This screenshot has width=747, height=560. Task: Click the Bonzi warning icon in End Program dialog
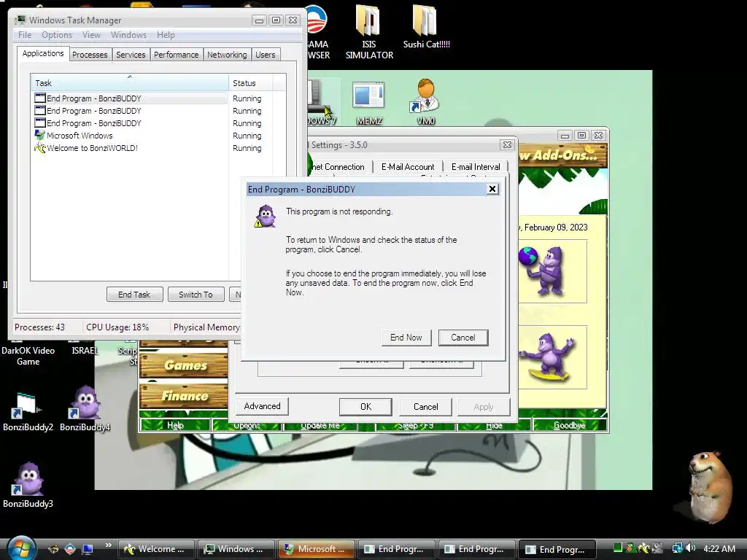coord(265,217)
